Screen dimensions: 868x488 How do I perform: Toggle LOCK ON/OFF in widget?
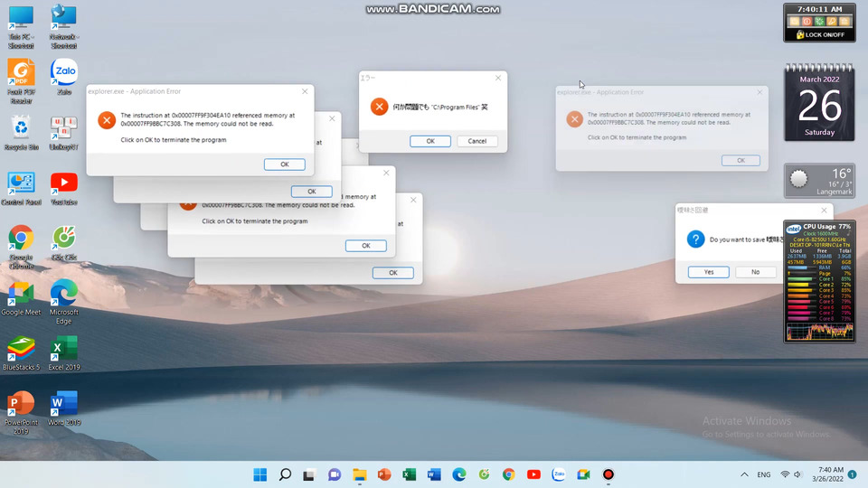click(820, 35)
